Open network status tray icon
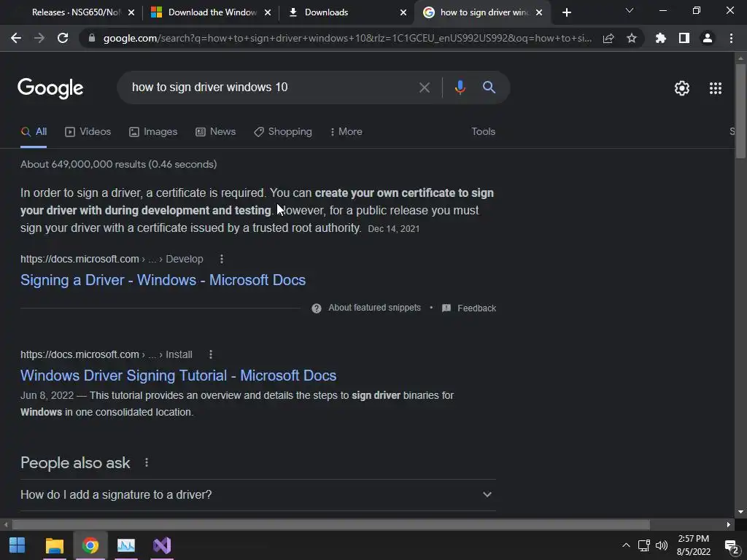The height and width of the screenshot is (560, 747). [644, 545]
